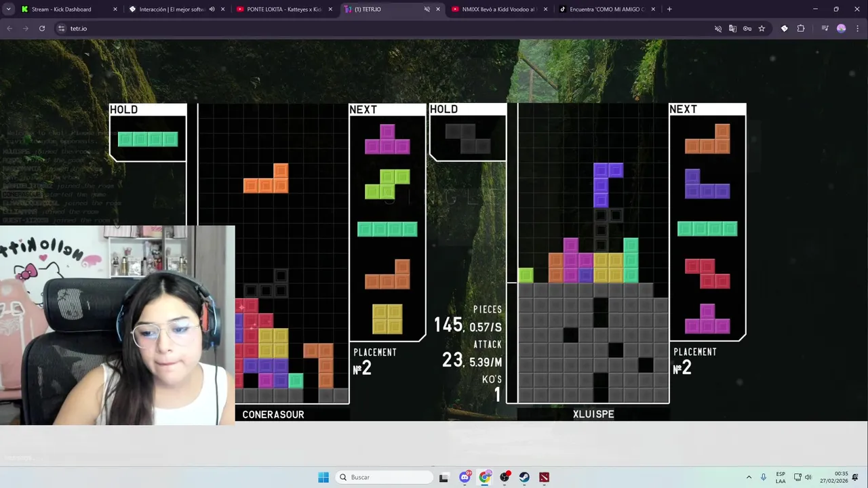The width and height of the screenshot is (868, 488).
Task: Click the PIECES count 145
Action: pos(448,325)
